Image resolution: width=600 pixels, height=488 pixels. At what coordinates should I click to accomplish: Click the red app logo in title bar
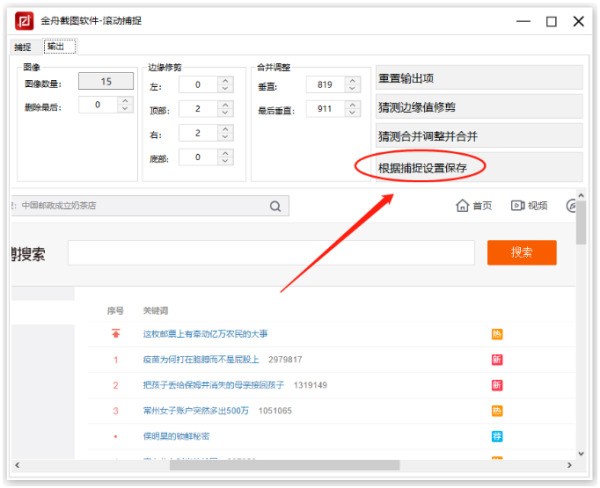pos(24,21)
